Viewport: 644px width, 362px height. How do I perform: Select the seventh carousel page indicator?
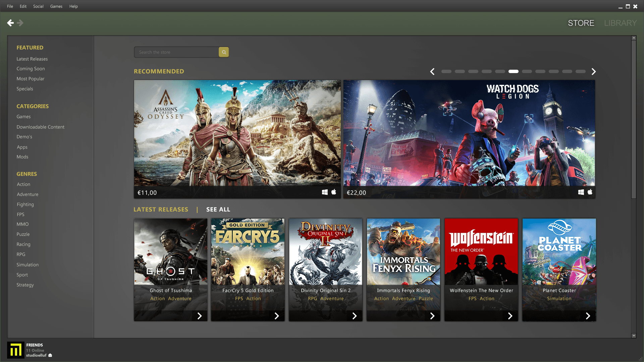pos(527,71)
